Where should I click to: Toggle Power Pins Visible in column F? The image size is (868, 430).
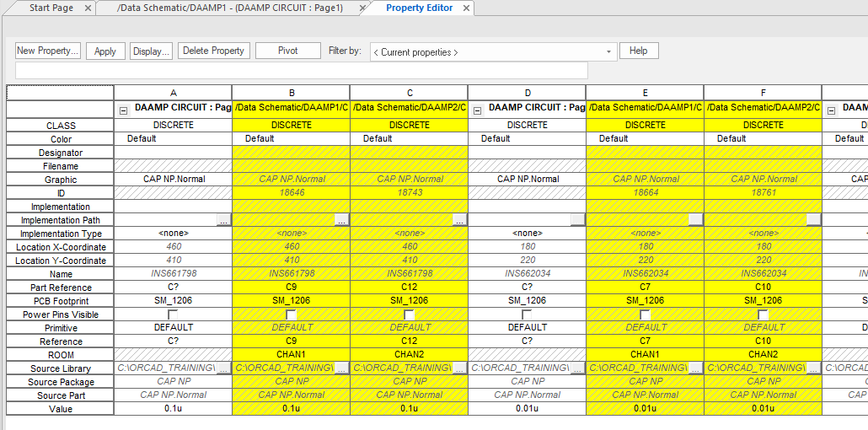(763, 314)
